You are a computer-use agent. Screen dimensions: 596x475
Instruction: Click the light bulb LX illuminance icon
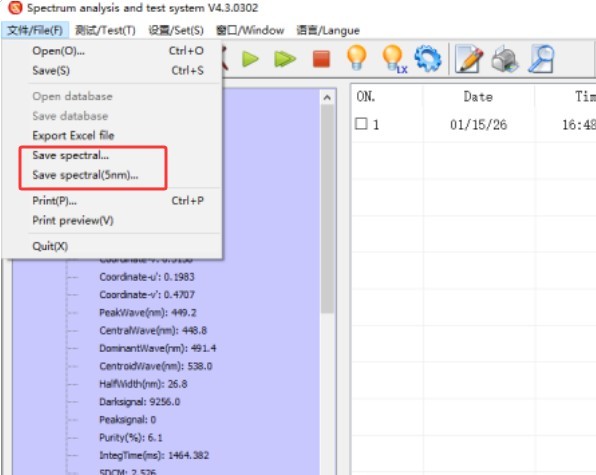tap(394, 59)
